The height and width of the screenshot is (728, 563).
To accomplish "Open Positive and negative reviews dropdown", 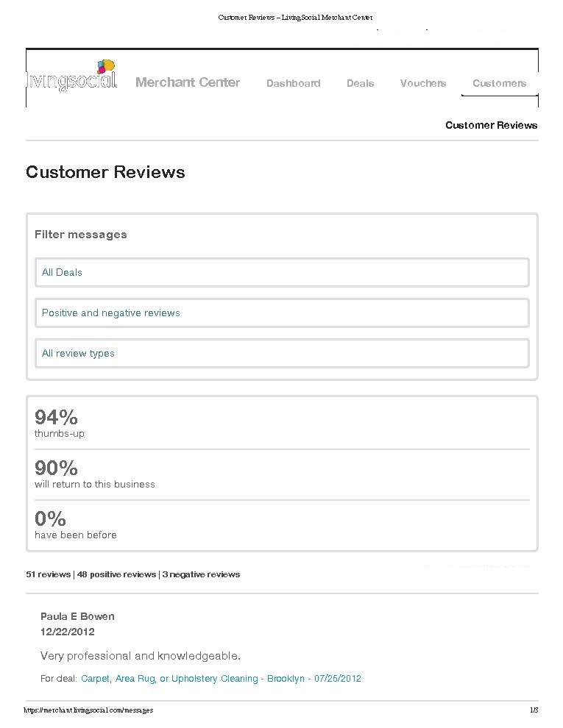I will (x=282, y=313).
